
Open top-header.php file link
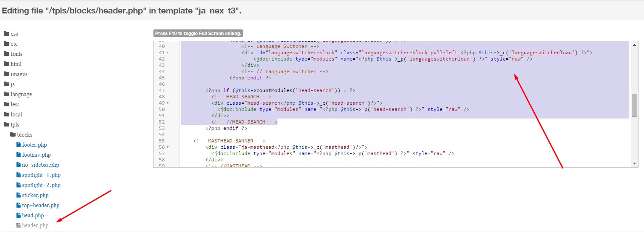pyautogui.click(x=41, y=206)
